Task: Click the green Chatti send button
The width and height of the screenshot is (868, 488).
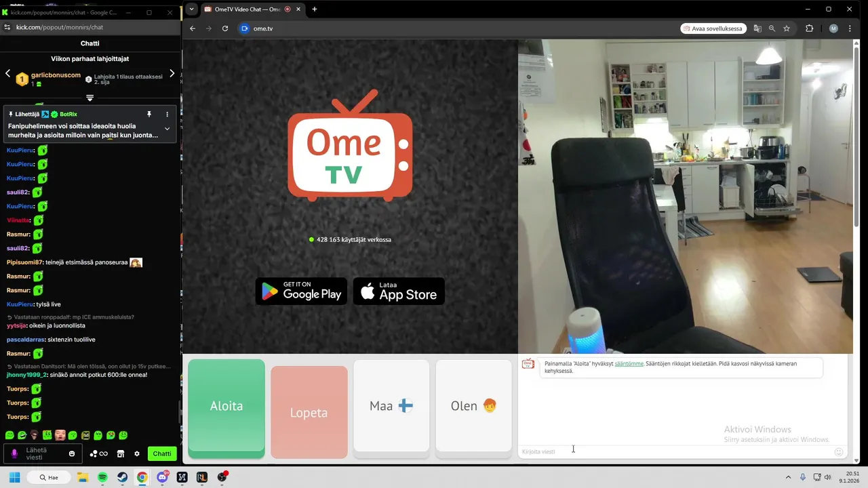Action: click(x=162, y=453)
